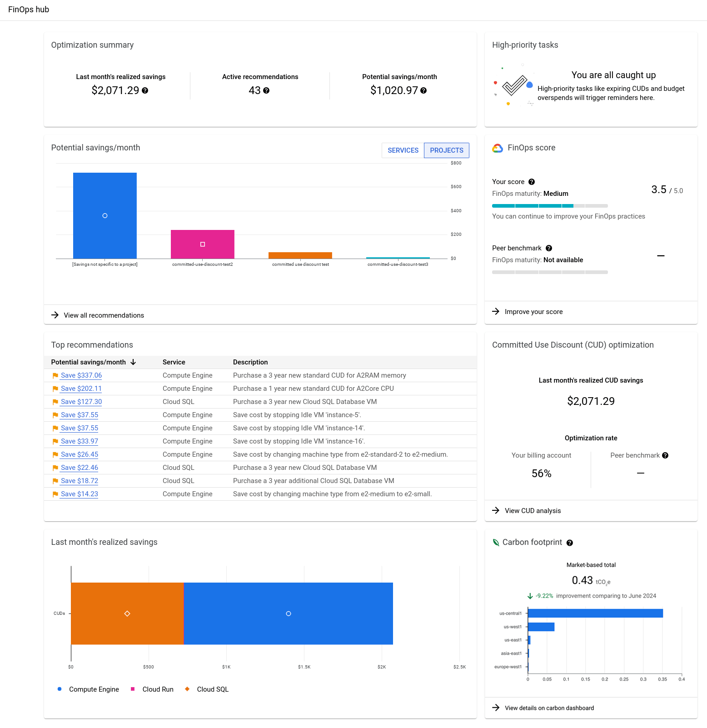Switch chart to the SERVICES tab

[403, 150]
